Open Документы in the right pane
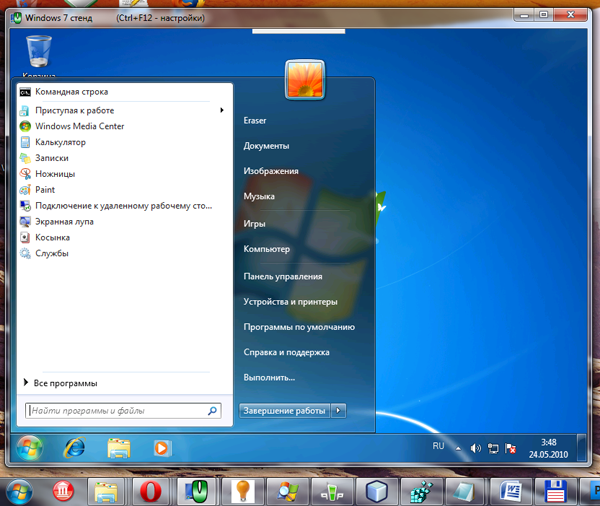The width and height of the screenshot is (600, 506). (x=266, y=146)
